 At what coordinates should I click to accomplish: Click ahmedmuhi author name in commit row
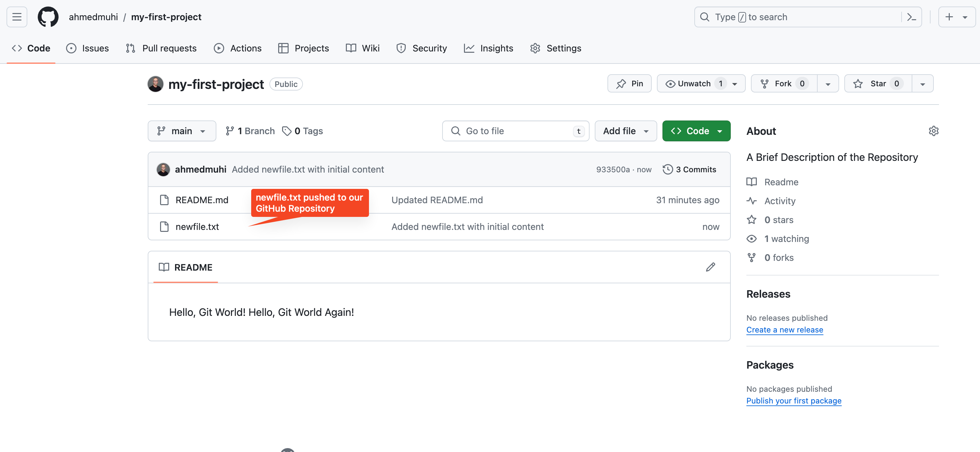pos(200,169)
